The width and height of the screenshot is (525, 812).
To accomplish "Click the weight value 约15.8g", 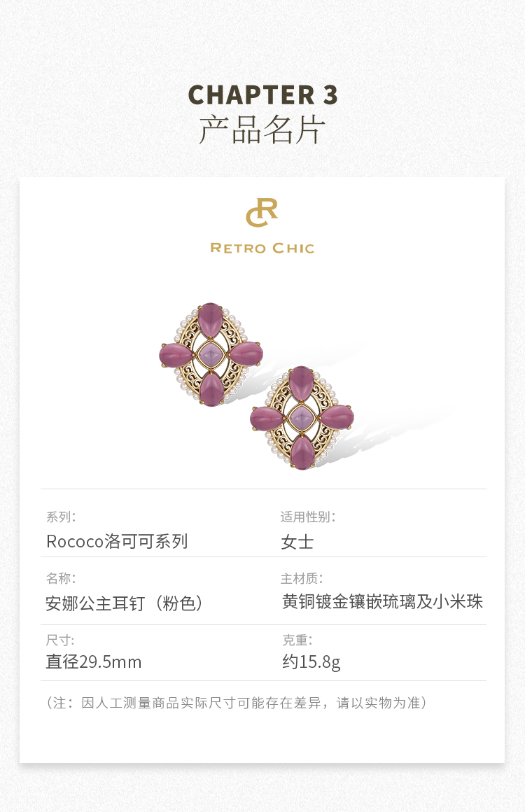I will click(311, 661).
